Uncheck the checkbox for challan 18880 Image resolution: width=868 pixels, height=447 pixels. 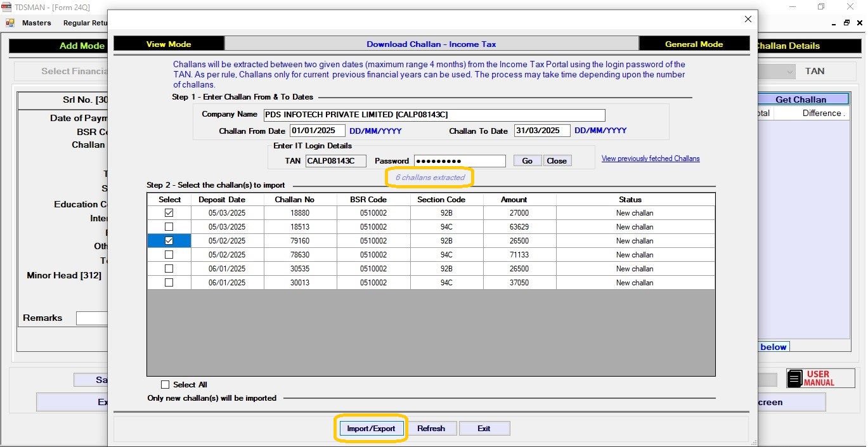coord(169,213)
